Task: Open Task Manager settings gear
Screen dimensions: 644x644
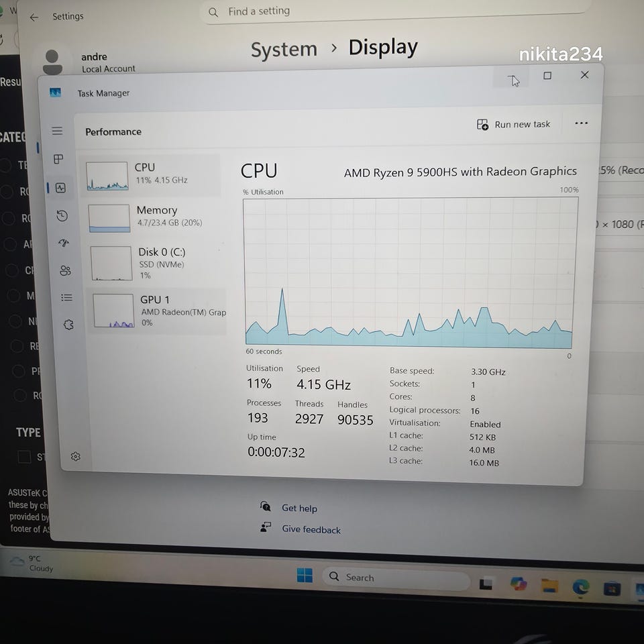Action: click(76, 456)
